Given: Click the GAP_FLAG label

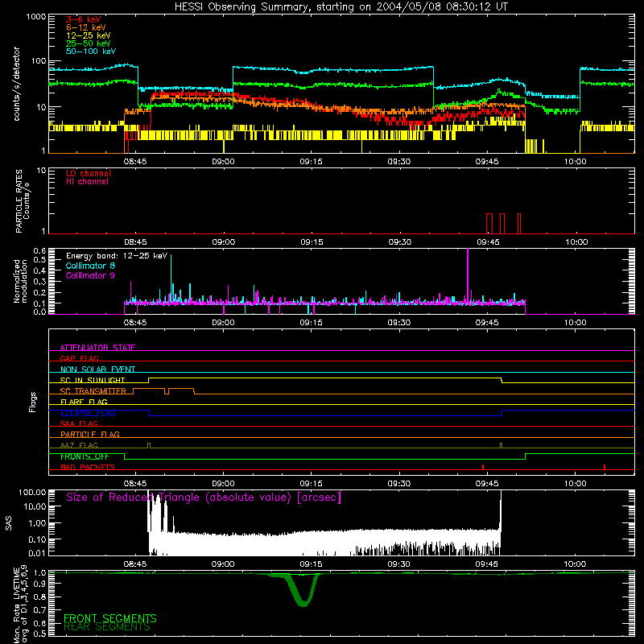Looking at the screenshot, I should coord(79,358).
